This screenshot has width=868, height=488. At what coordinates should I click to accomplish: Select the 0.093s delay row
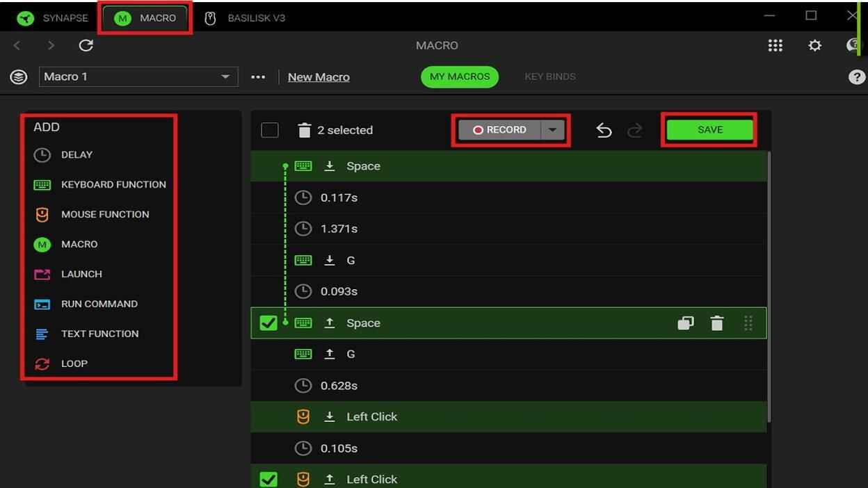[x=508, y=291]
